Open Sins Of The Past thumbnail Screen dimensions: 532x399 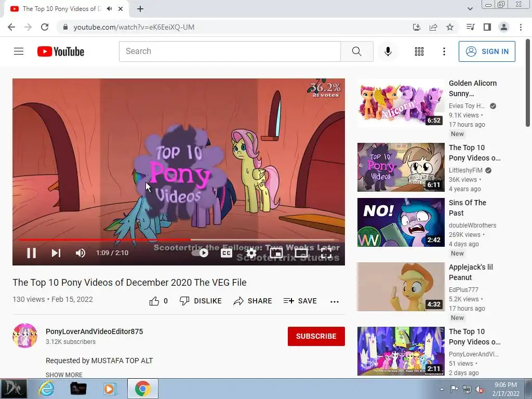click(x=401, y=222)
